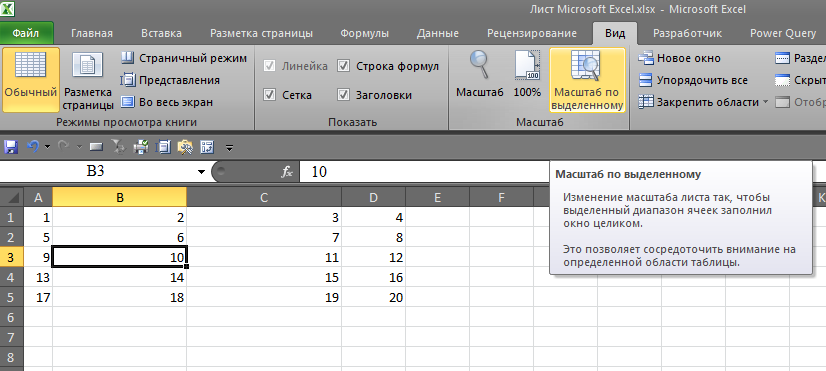Open the Файл tab
The height and width of the screenshot is (371, 826).
[26, 33]
